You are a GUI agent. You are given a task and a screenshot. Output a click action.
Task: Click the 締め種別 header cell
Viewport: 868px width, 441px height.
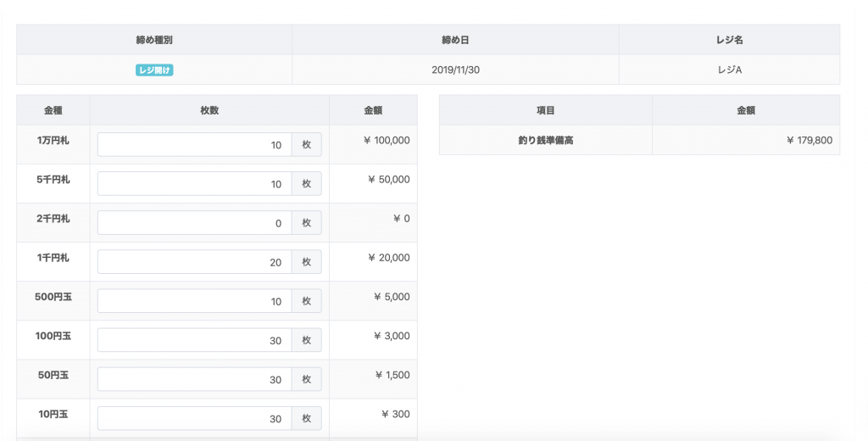[x=154, y=40]
